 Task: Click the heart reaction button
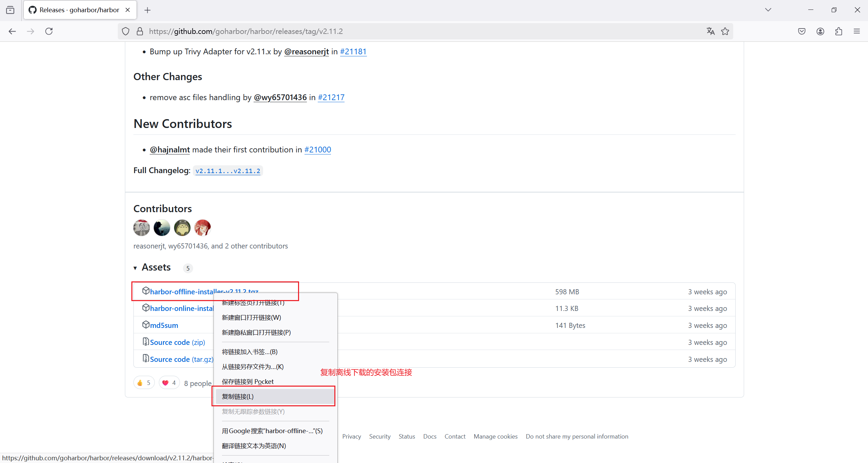(169, 383)
